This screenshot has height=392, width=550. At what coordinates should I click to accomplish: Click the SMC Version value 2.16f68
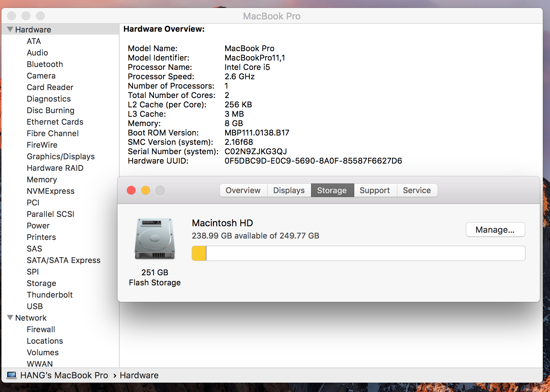tap(239, 142)
